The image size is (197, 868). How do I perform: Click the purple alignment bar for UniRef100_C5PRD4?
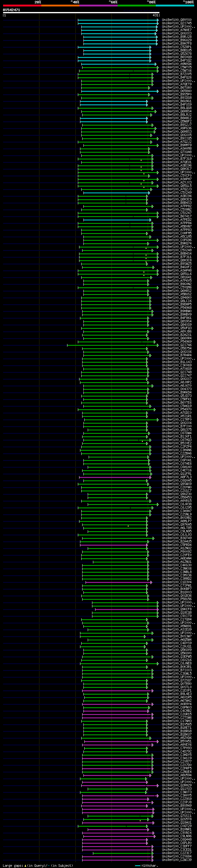point(114,545)
